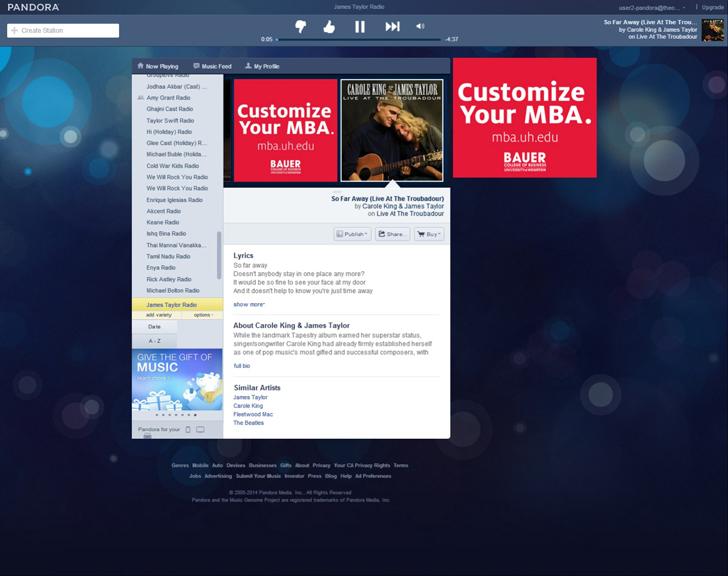Open similar artist Fleetwood Mac

pyautogui.click(x=253, y=414)
